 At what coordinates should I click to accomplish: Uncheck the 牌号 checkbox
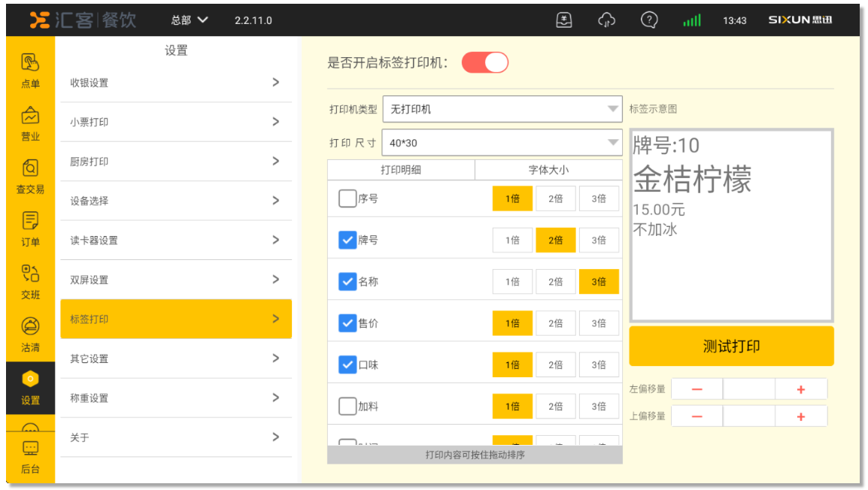pos(347,240)
